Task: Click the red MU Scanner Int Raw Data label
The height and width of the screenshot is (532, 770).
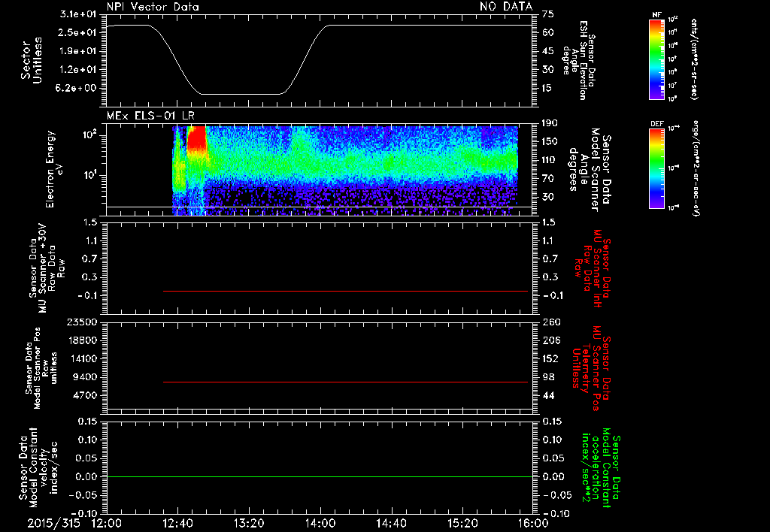Action: [592, 268]
